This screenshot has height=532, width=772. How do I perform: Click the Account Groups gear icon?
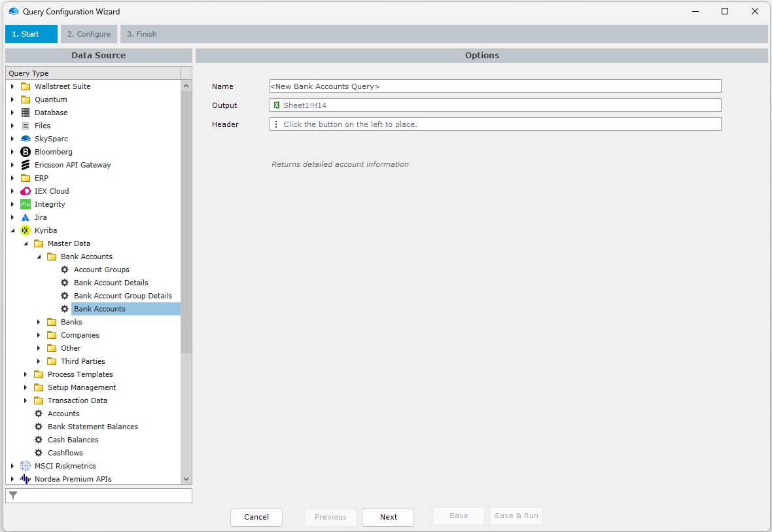65,270
